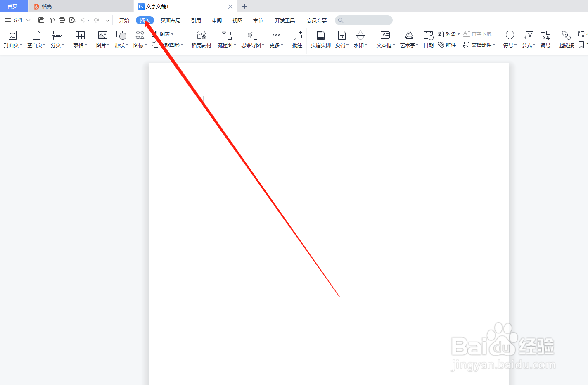This screenshot has height=385, width=588.
Task: Open header and footer (页眉页脚)
Action: pyautogui.click(x=321, y=39)
